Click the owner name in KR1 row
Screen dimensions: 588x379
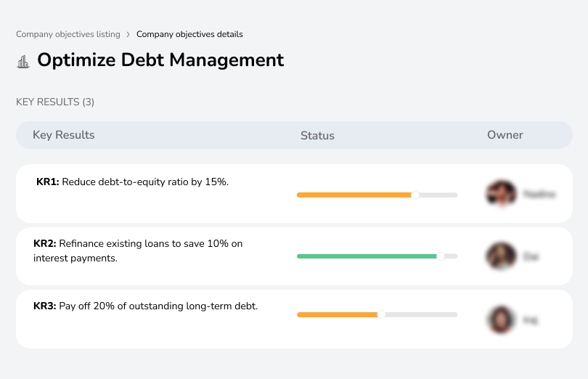coord(539,194)
